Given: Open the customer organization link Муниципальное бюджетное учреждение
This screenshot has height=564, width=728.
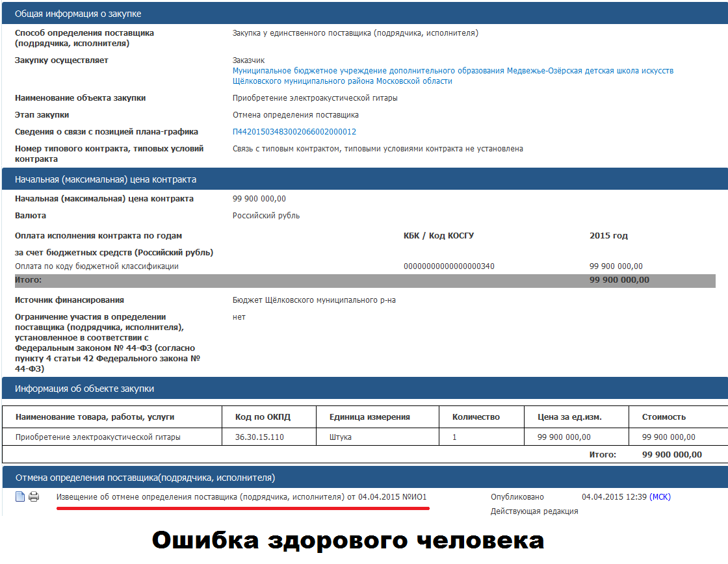Looking at the screenshot, I should pos(452,75).
